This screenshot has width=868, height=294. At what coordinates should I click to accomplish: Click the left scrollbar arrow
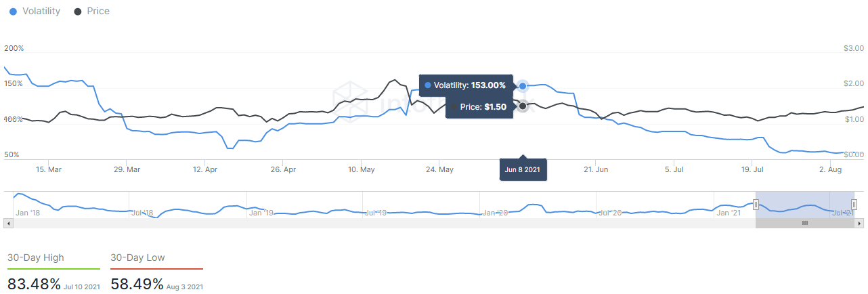[x=7, y=223]
